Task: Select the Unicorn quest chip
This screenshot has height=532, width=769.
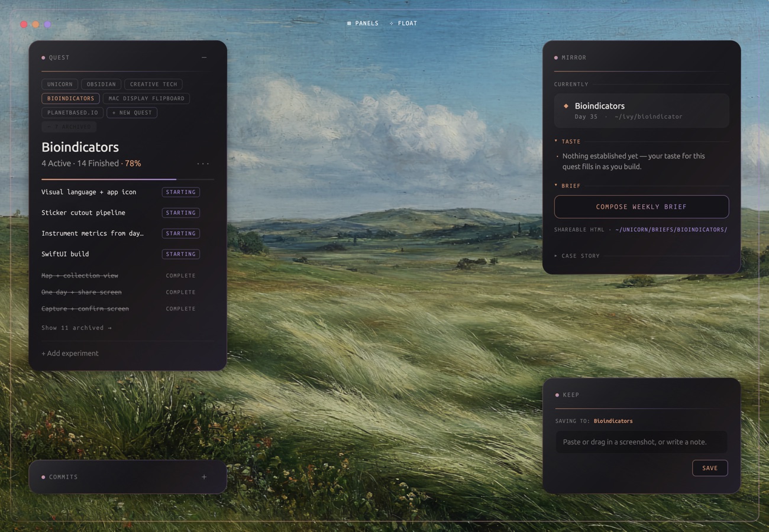Action: click(x=60, y=84)
